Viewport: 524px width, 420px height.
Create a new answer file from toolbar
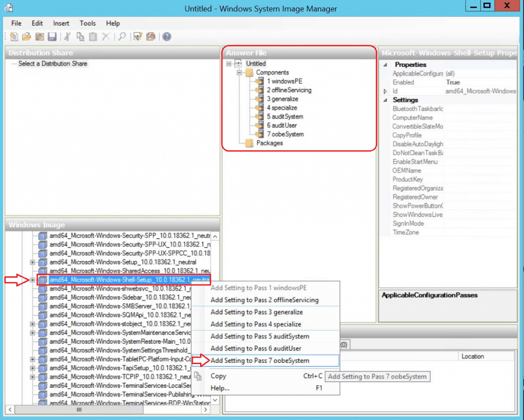pyautogui.click(x=14, y=36)
